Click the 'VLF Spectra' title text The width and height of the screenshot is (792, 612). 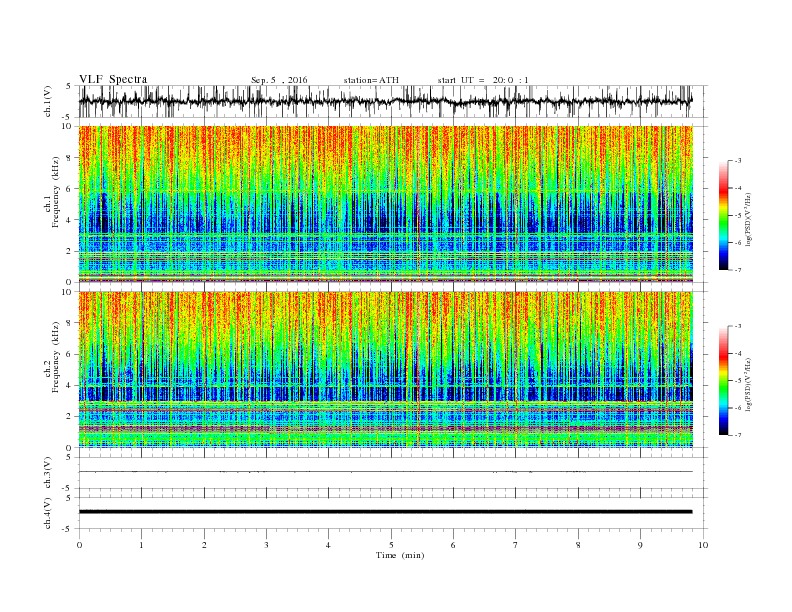[113, 79]
